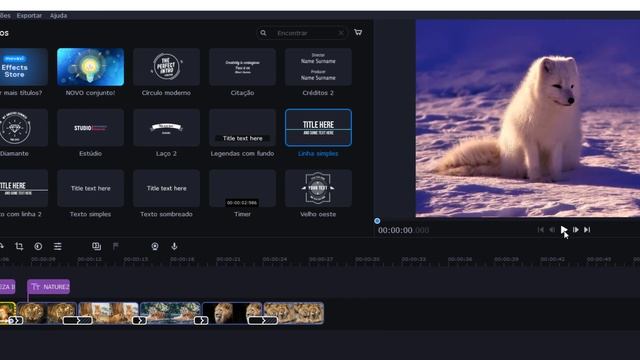The width and height of the screenshot is (640, 360).
Task: Click the arctic fox preview window
Action: (x=528, y=118)
